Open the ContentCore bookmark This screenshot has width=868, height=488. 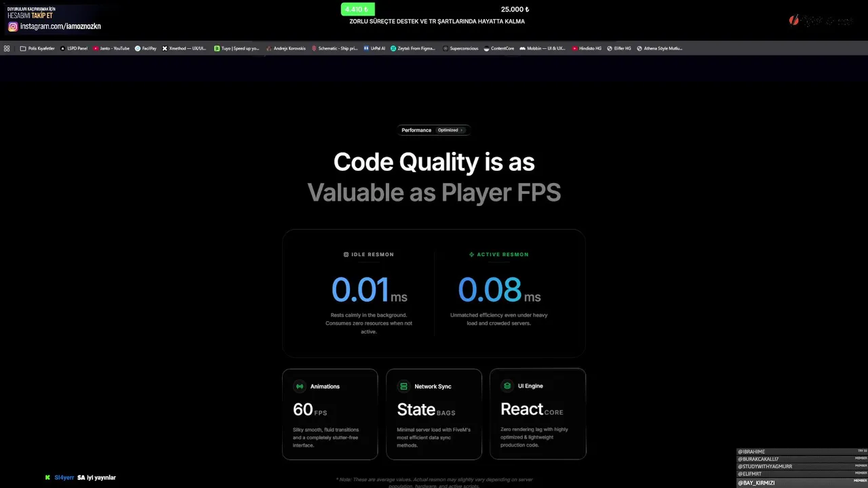498,49
